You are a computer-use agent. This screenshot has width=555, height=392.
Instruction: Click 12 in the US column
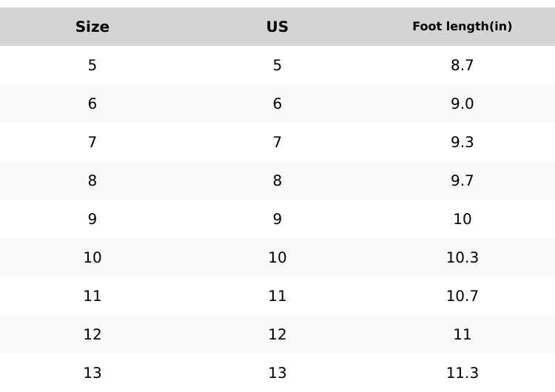277,335
